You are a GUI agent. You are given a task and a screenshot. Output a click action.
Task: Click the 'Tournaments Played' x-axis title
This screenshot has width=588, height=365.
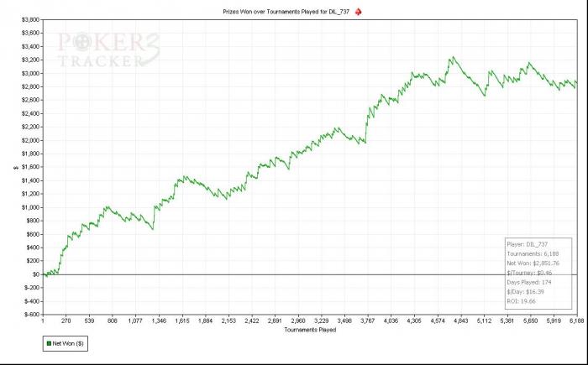click(310, 330)
